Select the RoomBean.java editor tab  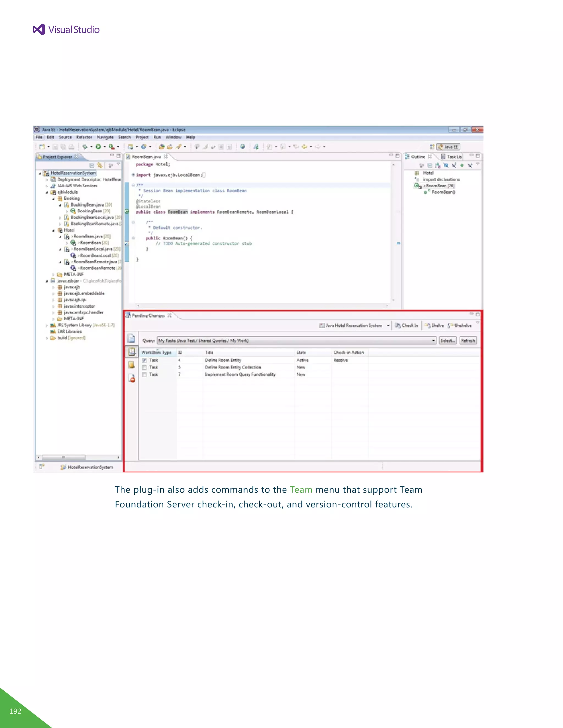[147, 157]
